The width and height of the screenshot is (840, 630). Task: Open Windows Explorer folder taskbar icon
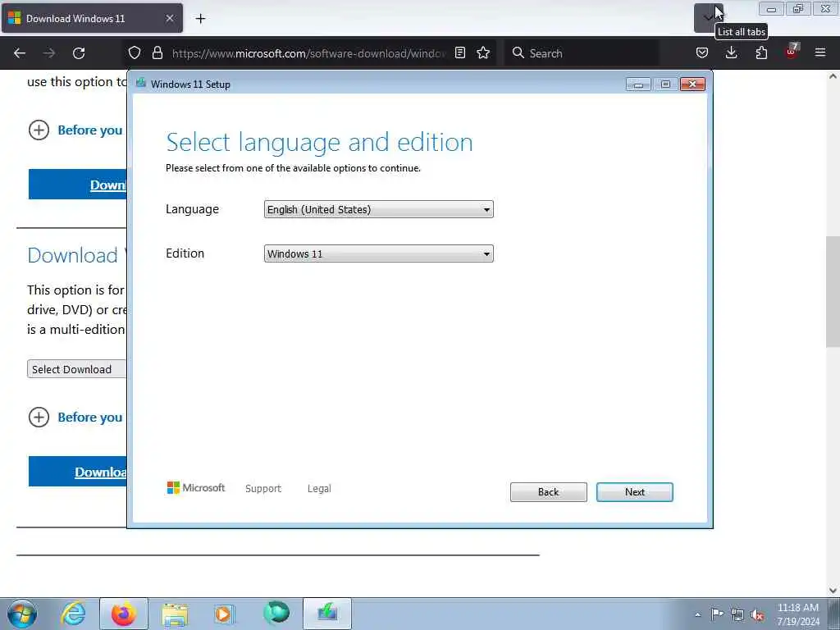pos(175,614)
